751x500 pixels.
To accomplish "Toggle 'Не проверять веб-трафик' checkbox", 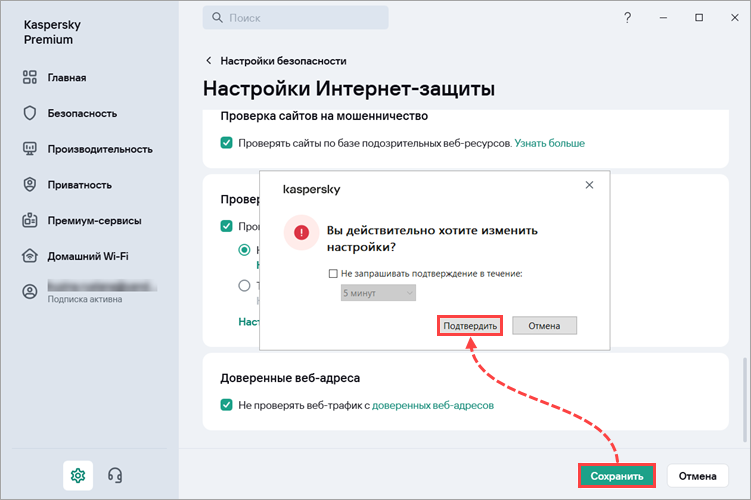I will (227, 405).
